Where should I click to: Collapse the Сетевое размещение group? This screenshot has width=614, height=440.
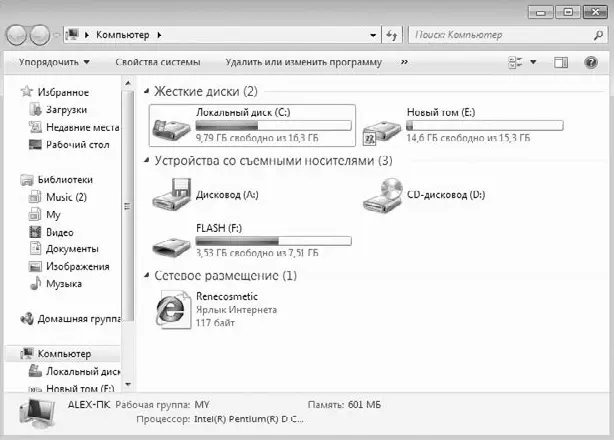pos(146,276)
